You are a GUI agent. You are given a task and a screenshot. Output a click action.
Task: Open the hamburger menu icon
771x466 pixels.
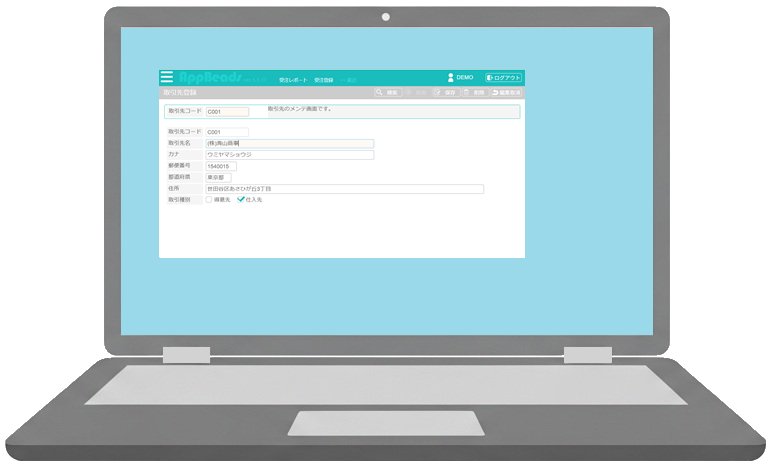pos(166,77)
